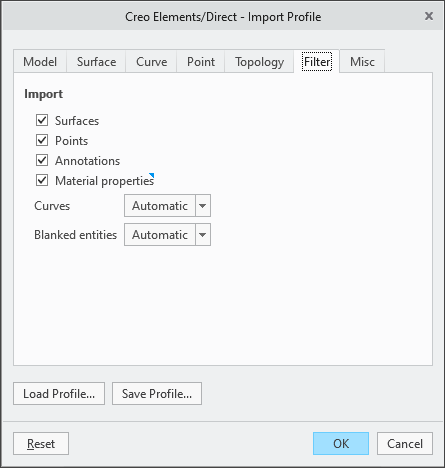The image size is (445, 468).
Task: Click the Blanked entities label text
Action: point(76,235)
